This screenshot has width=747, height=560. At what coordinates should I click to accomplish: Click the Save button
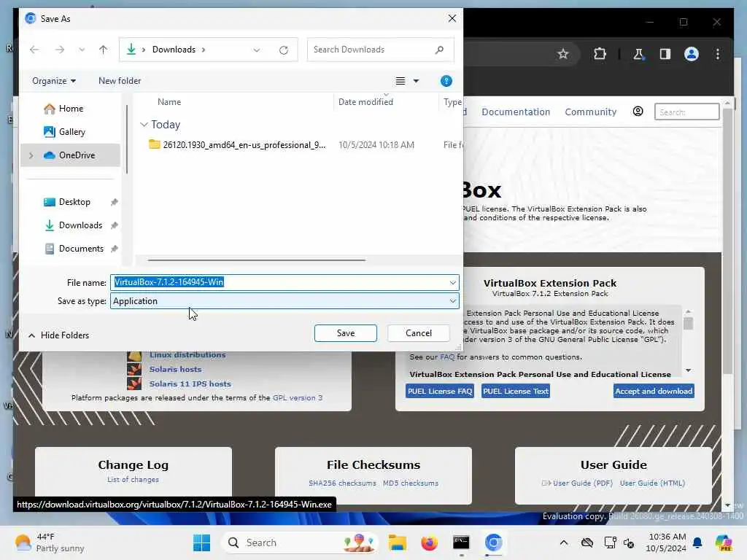tap(345, 333)
